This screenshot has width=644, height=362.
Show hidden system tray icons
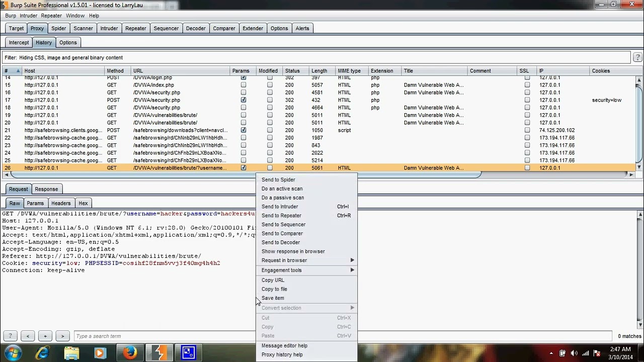[x=551, y=353]
